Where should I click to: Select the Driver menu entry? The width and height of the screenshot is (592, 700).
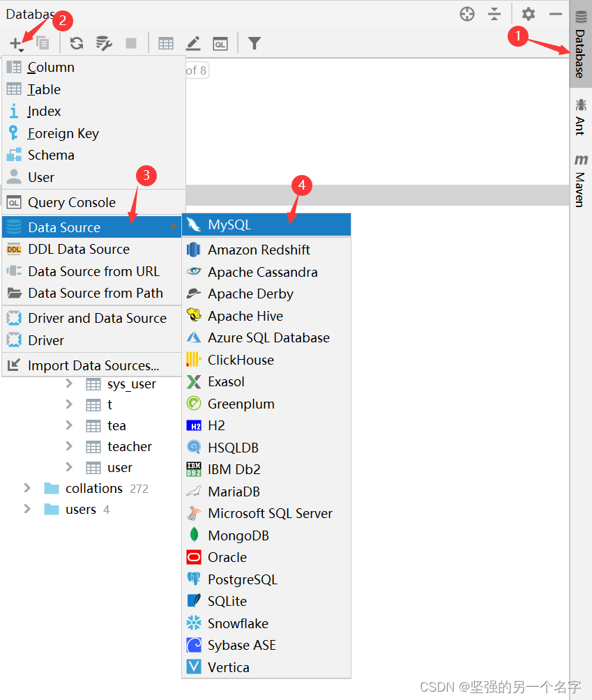pyautogui.click(x=92, y=340)
